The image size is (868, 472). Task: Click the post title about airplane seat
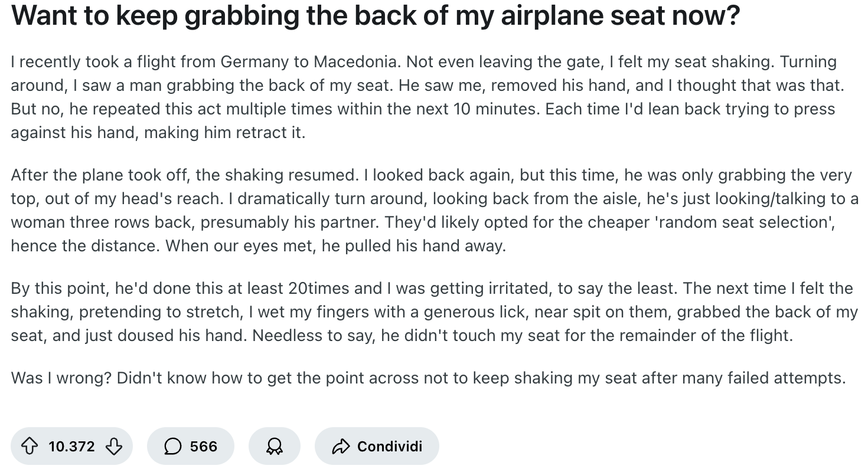(375, 18)
